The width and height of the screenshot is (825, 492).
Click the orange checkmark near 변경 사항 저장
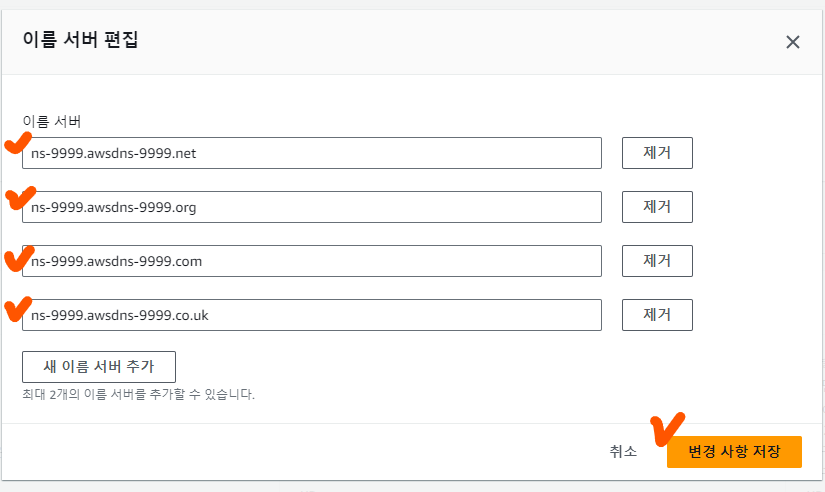(x=665, y=428)
